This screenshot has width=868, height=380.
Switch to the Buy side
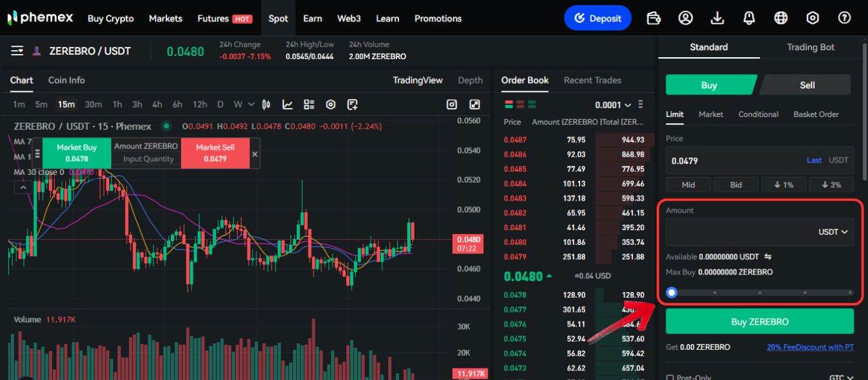pyautogui.click(x=709, y=85)
